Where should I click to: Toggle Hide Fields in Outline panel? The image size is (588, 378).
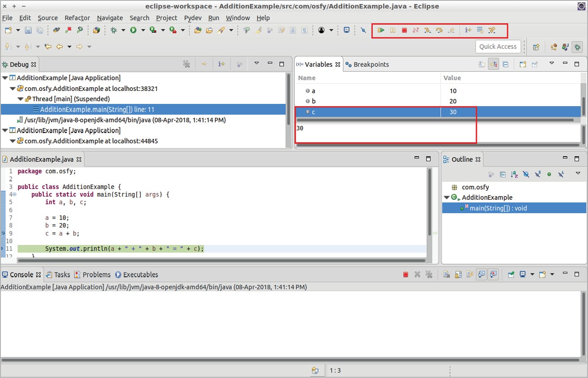526,174
